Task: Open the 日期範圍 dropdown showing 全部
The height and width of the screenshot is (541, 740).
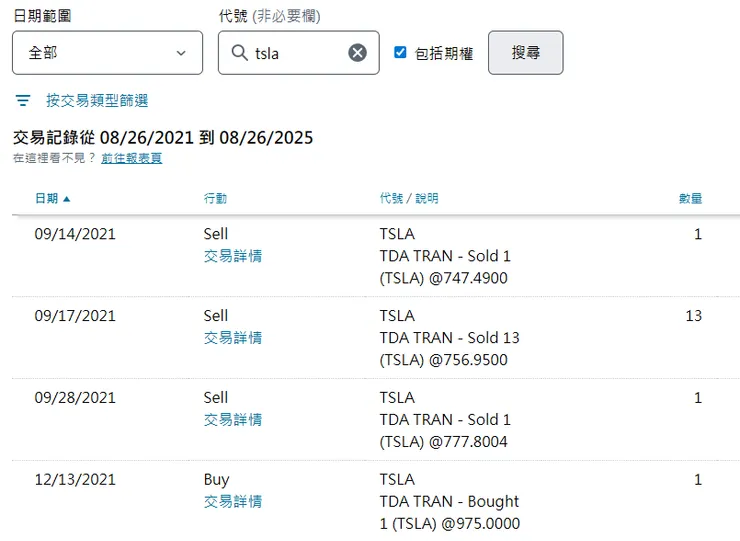Action: pyautogui.click(x=107, y=53)
